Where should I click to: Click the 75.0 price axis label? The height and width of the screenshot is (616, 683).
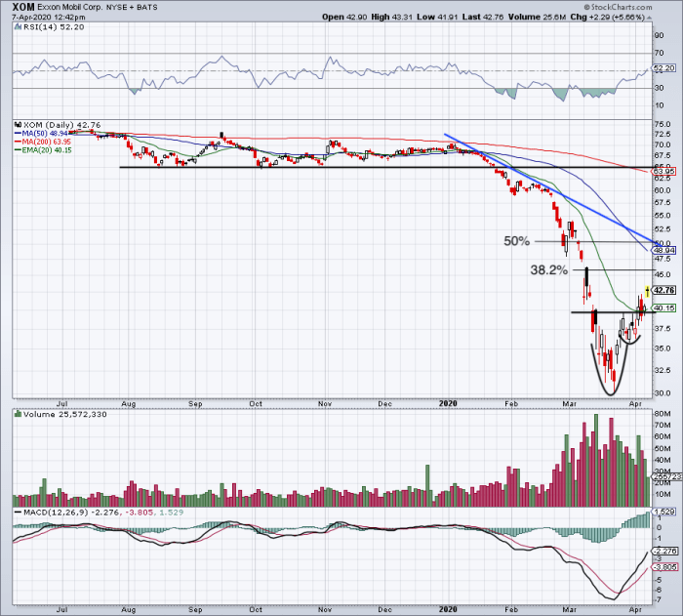pyautogui.click(x=663, y=124)
